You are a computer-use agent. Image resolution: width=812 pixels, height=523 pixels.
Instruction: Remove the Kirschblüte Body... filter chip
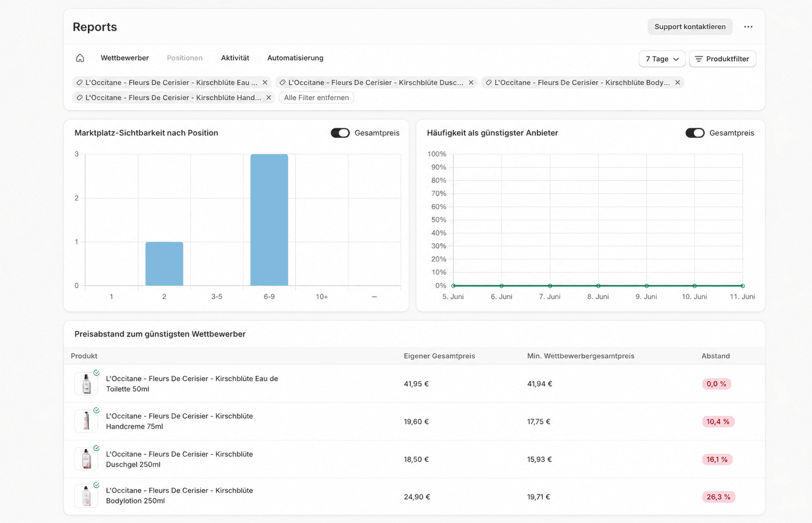point(677,83)
